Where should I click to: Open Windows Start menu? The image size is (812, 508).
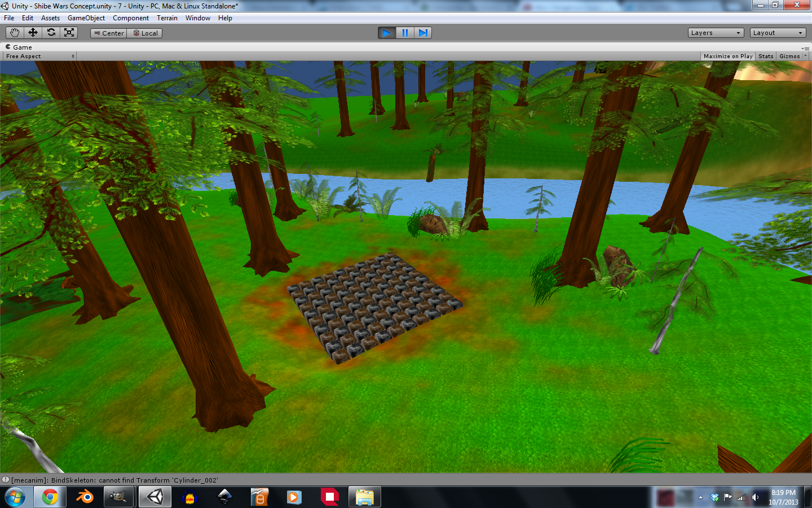[15, 497]
